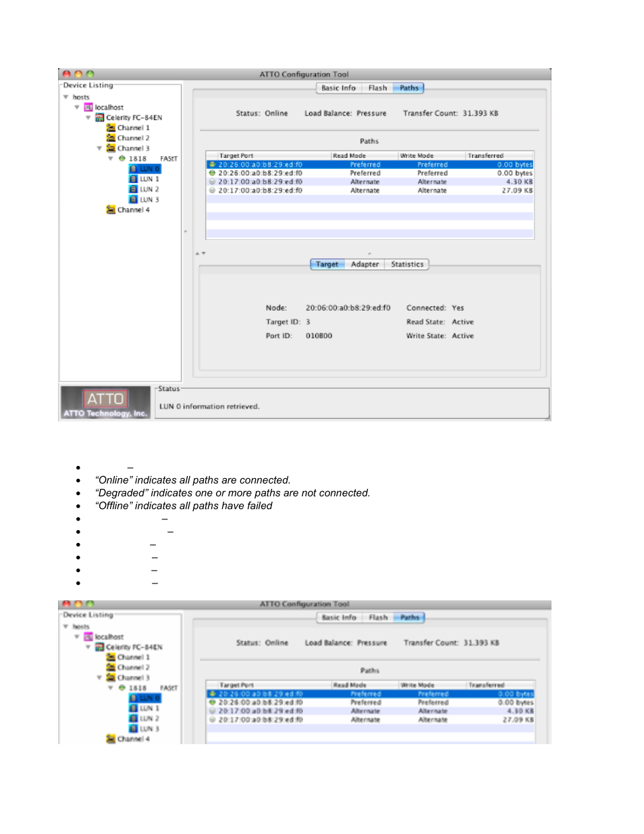The image size is (644, 834).
Task: Click LUN 3 disk icon, upper window
Action: point(134,200)
